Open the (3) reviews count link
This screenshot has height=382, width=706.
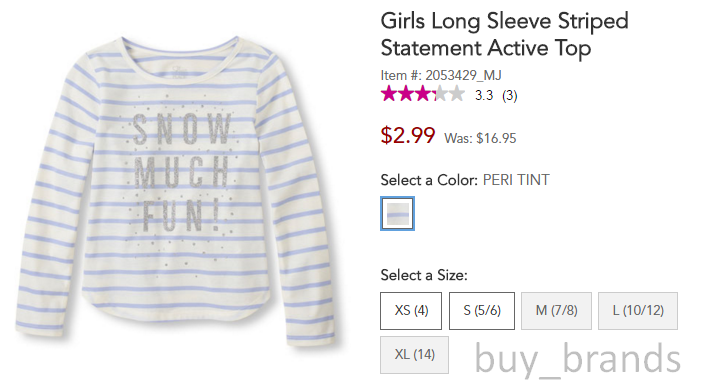pyautogui.click(x=510, y=96)
